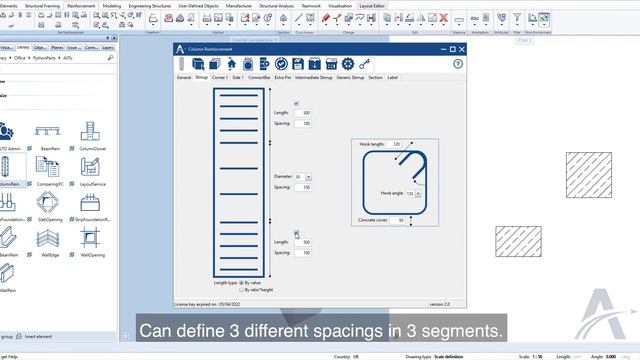
Task: Click the Scale 1:50 status bar entry
Action: pyautogui.click(x=531, y=356)
